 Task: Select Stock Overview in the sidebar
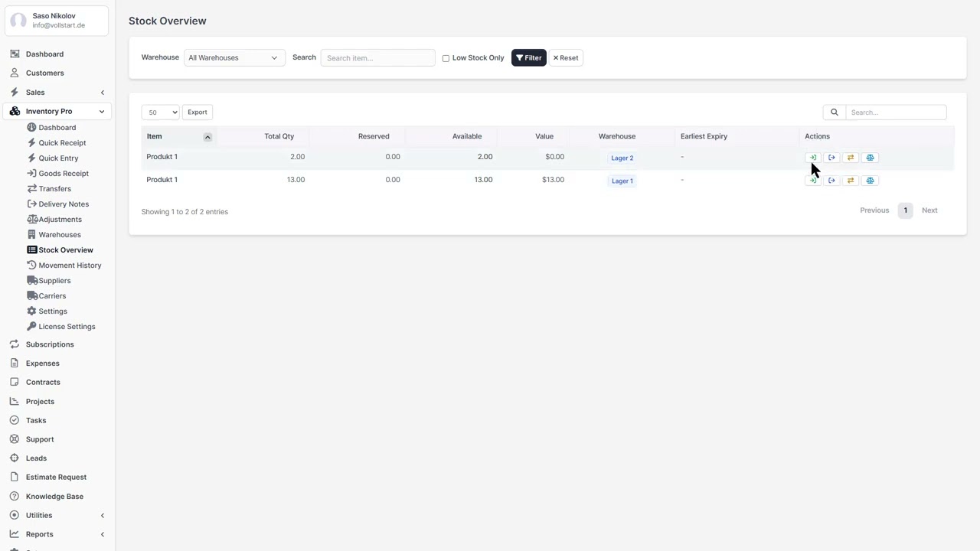[66, 249]
